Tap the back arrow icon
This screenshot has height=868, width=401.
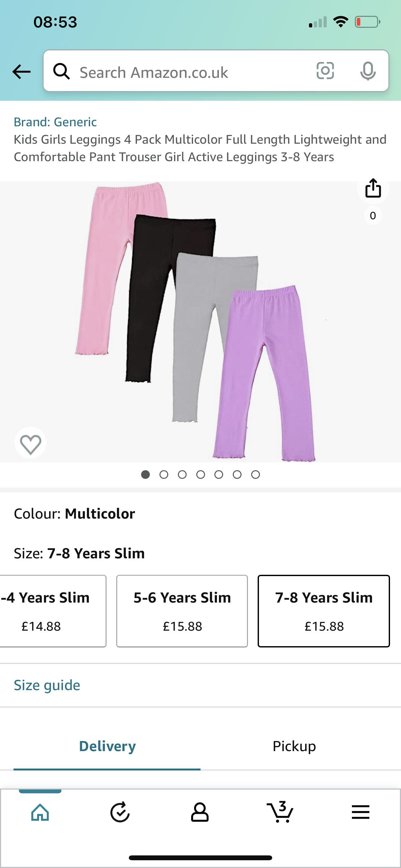point(21,72)
